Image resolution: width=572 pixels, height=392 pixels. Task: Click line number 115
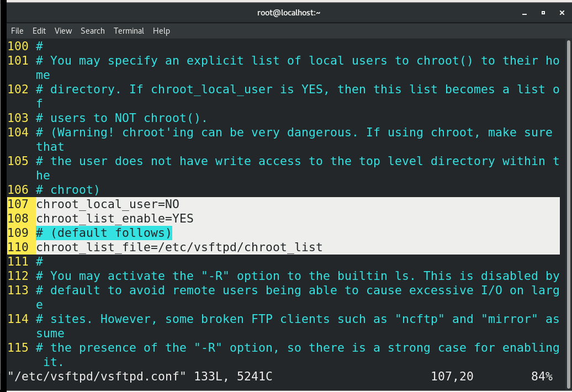click(x=18, y=348)
